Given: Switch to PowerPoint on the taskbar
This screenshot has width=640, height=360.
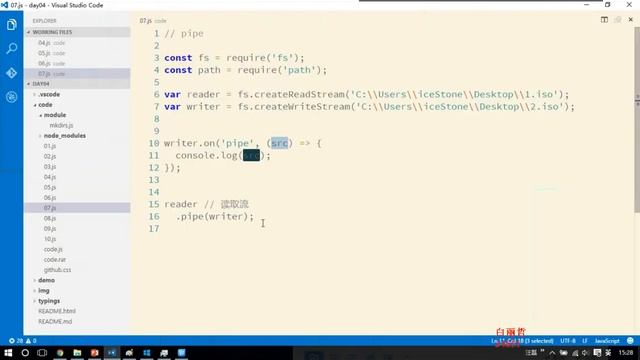Looking at the screenshot, I should [x=95, y=353].
